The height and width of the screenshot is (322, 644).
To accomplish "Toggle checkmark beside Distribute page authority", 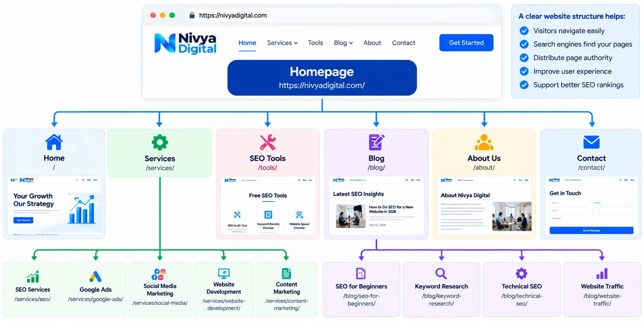I will pyautogui.click(x=524, y=58).
